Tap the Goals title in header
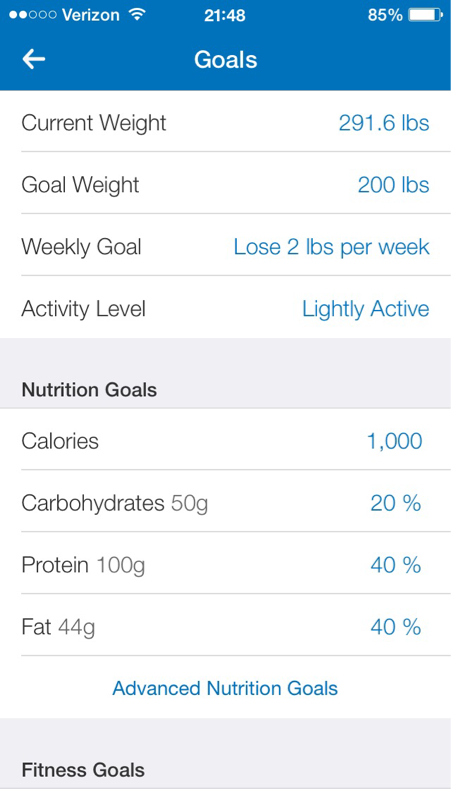Viewport: 451px width, 800px height. [226, 59]
